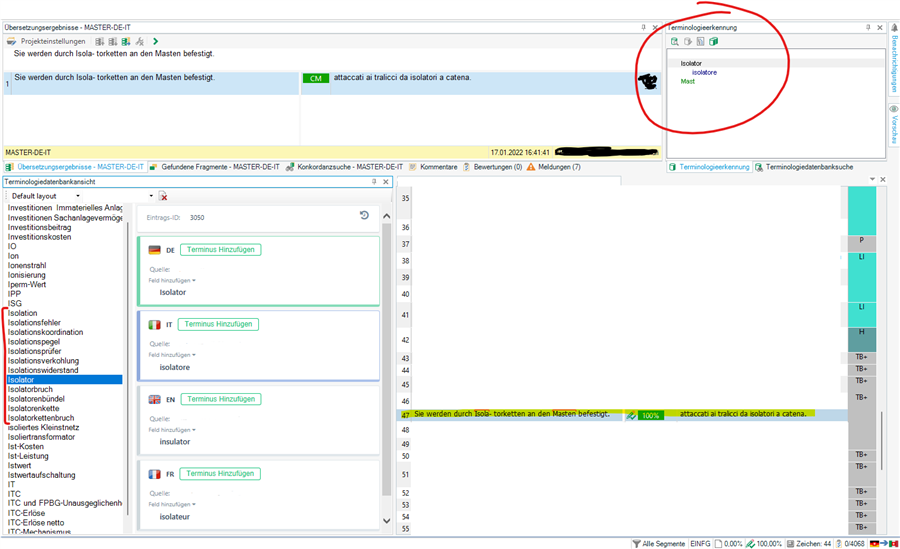Click the filter icon beside Alle Segmente

pos(636,543)
